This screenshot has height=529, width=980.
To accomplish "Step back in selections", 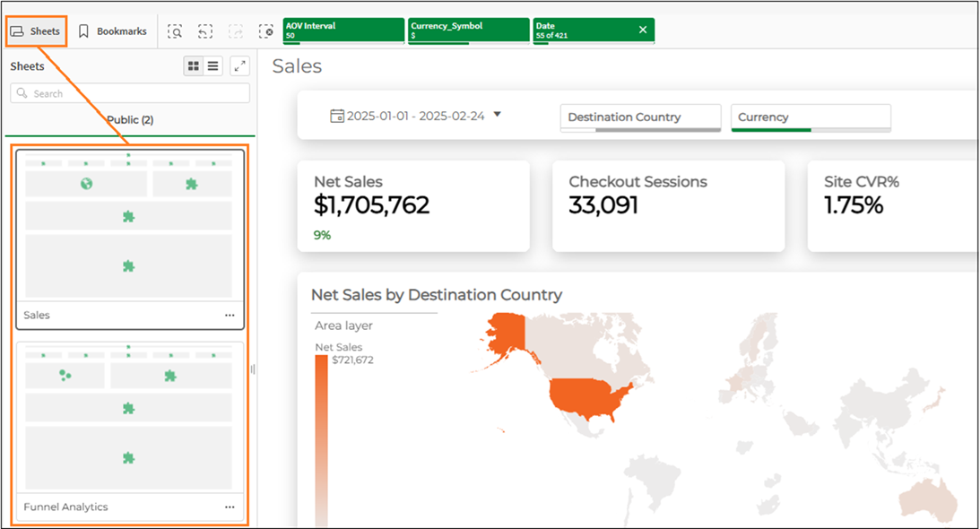I will point(205,31).
